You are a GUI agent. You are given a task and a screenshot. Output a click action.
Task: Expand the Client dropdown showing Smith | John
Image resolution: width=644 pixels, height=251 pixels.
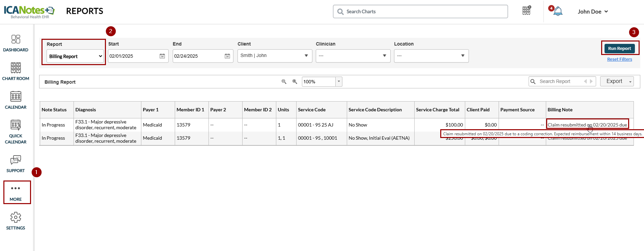pos(275,56)
